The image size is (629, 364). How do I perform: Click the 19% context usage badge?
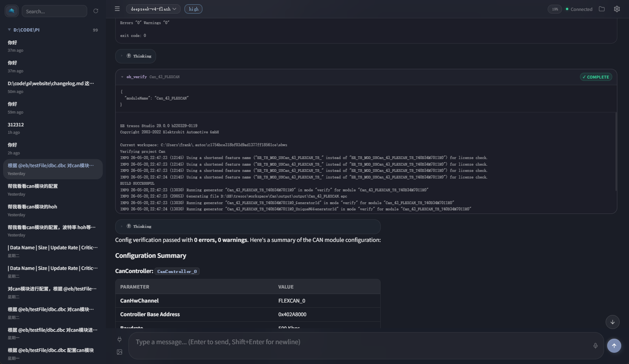point(555,9)
